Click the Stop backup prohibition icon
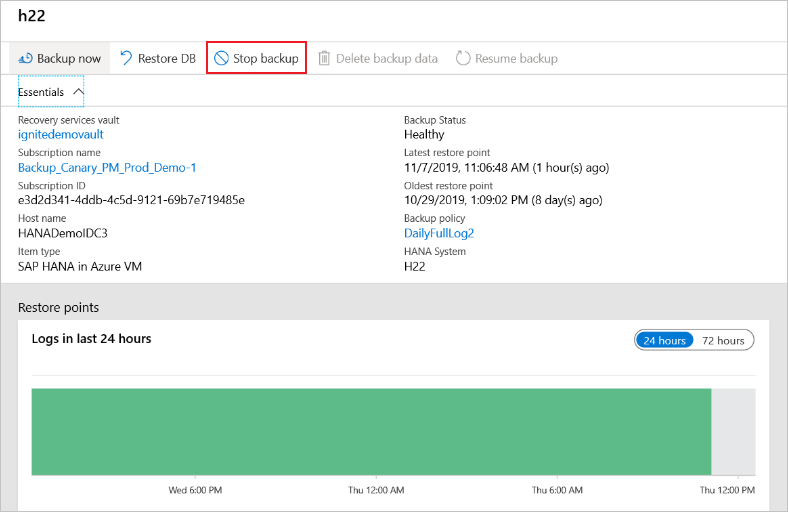 tap(221, 58)
